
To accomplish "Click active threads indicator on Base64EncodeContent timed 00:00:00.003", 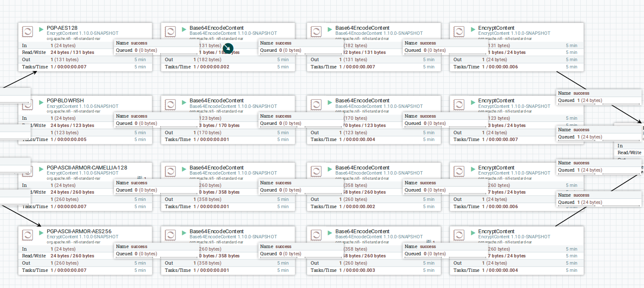I will click(x=430, y=242).
